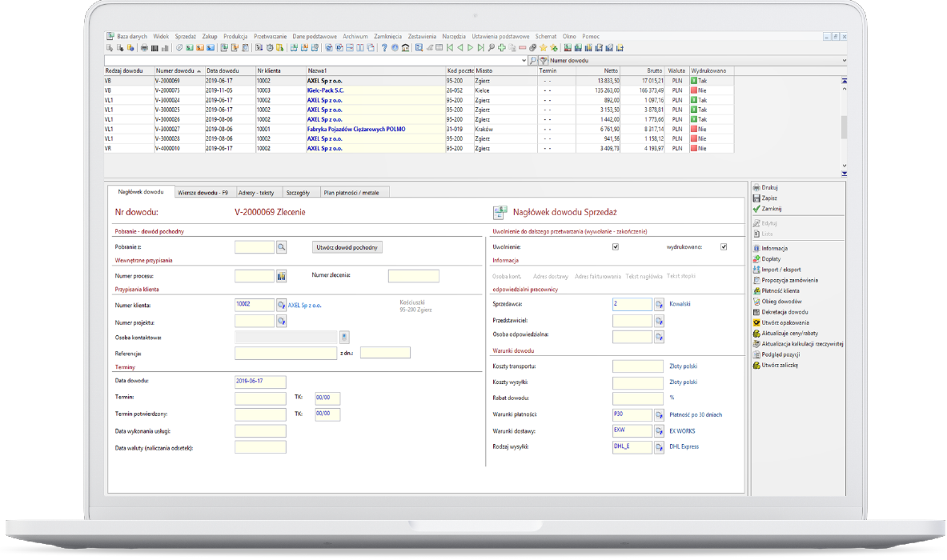Screen dimensions: 947x560
Task: Switch to Wiersze dowodu - F9 tab
Action: point(203,192)
